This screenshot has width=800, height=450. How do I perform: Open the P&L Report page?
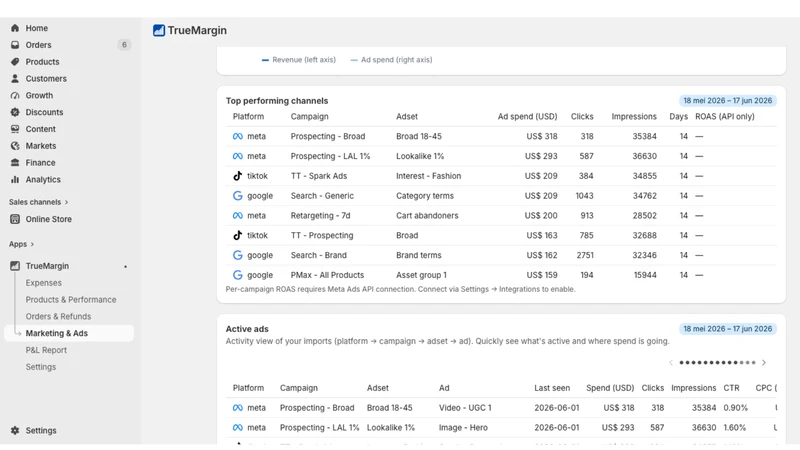46,350
